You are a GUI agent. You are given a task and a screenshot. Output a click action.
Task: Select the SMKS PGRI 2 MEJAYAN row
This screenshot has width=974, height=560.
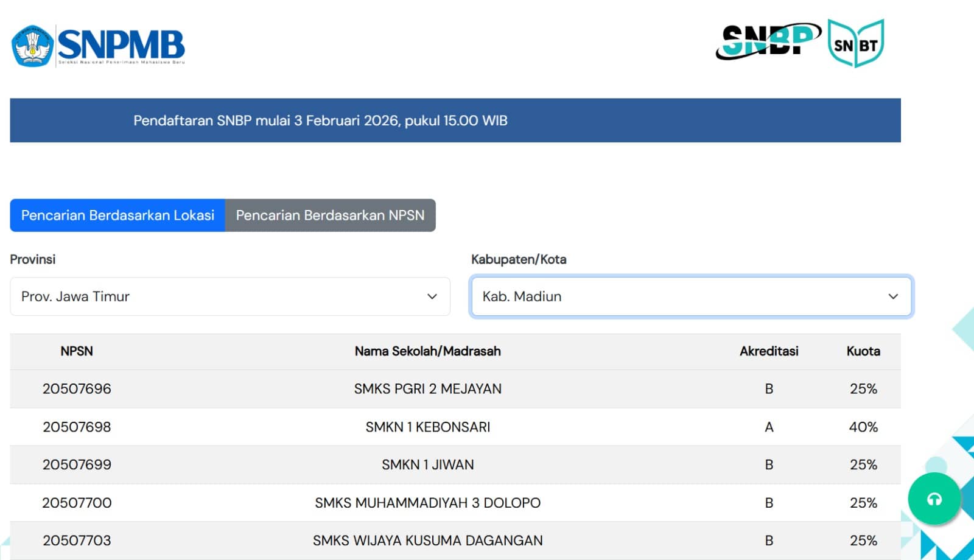(x=427, y=389)
